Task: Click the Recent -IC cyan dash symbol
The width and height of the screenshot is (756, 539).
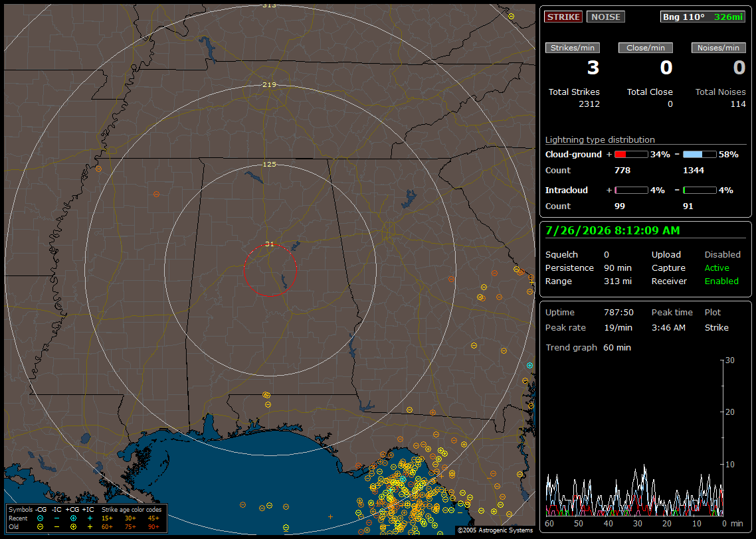Action: [57, 518]
